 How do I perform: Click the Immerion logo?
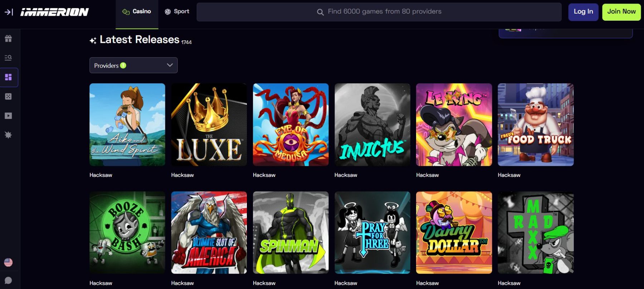(x=54, y=12)
